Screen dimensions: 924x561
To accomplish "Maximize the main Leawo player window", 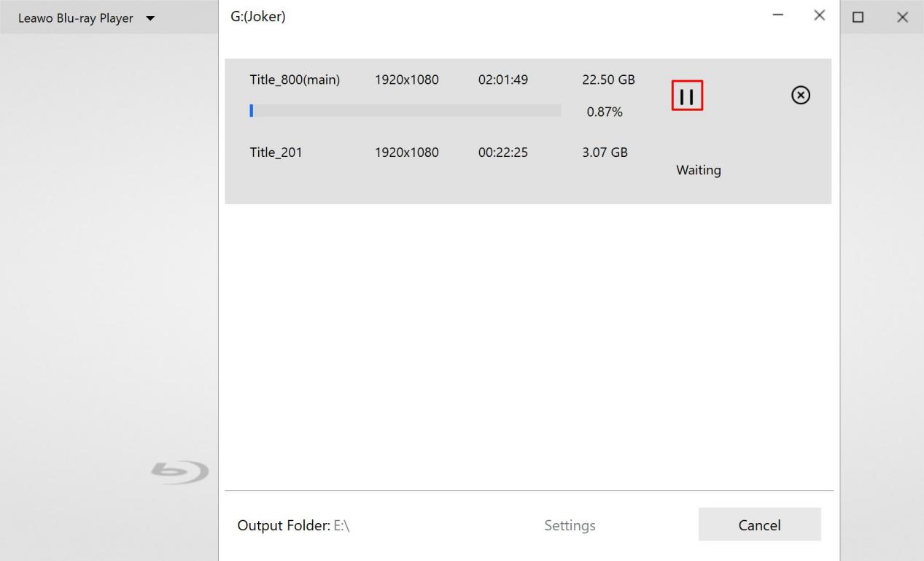I will tap(858, 17).
